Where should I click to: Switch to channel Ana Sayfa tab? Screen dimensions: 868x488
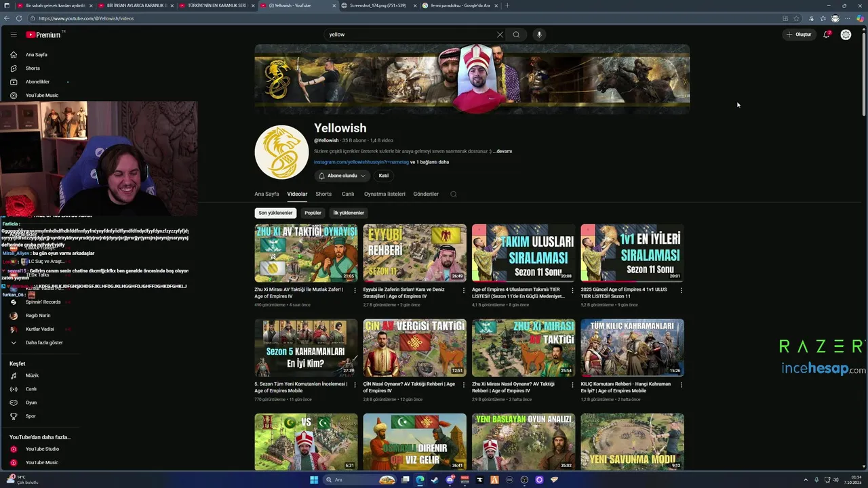coord(267,194)
